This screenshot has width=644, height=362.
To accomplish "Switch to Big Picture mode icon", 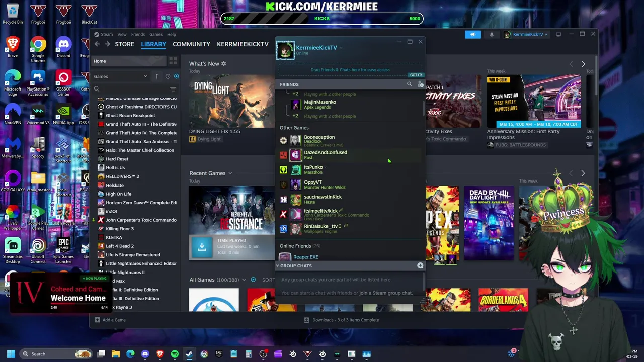I will [x=558, y=34].
